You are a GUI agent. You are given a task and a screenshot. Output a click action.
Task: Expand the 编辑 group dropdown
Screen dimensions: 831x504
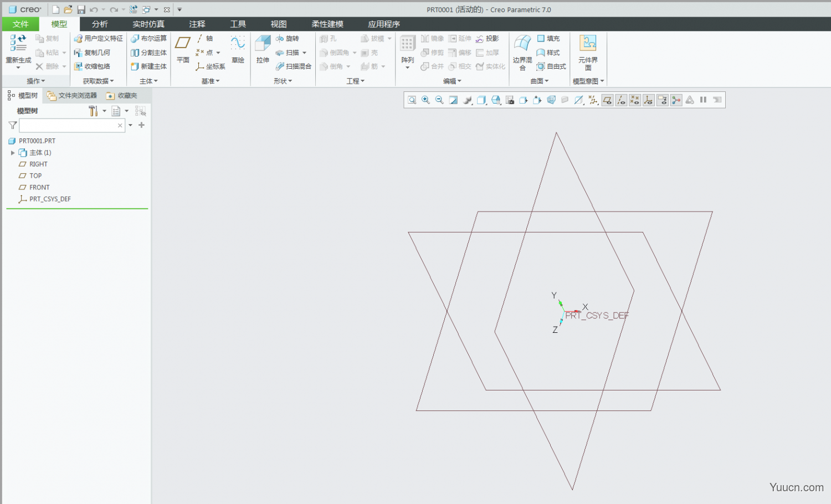pos(452,81)
